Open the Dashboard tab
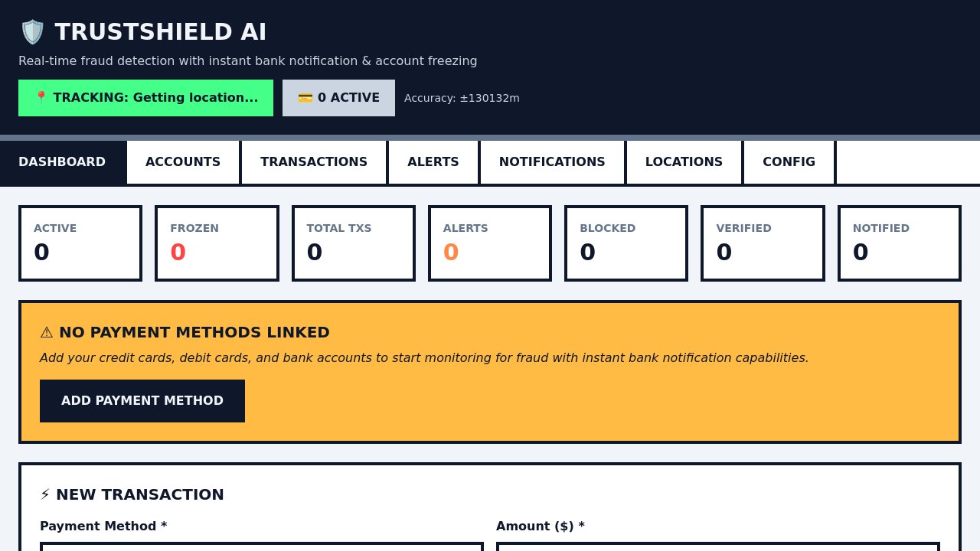 (x=62, y=162)
